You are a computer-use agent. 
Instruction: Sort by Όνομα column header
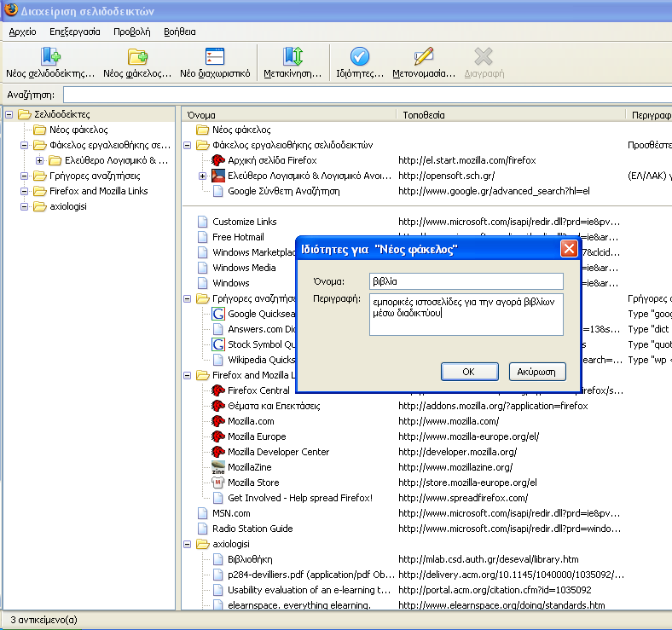coord(290,115)
